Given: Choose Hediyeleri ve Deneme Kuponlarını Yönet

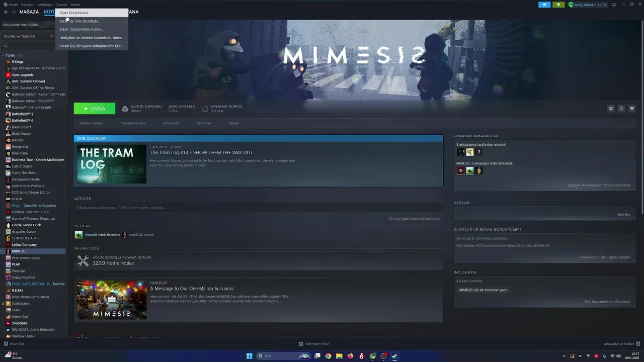Looking at the screenshot, I should tap(91, 38).
